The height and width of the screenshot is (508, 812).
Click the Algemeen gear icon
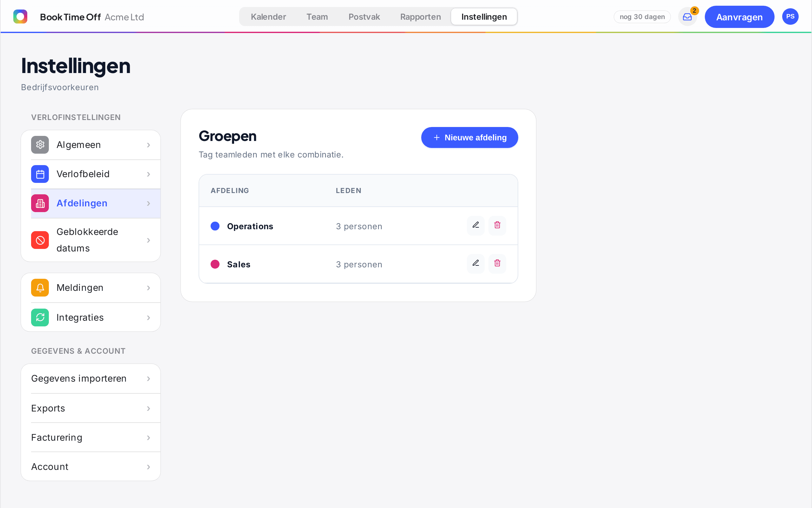[40, 145]
